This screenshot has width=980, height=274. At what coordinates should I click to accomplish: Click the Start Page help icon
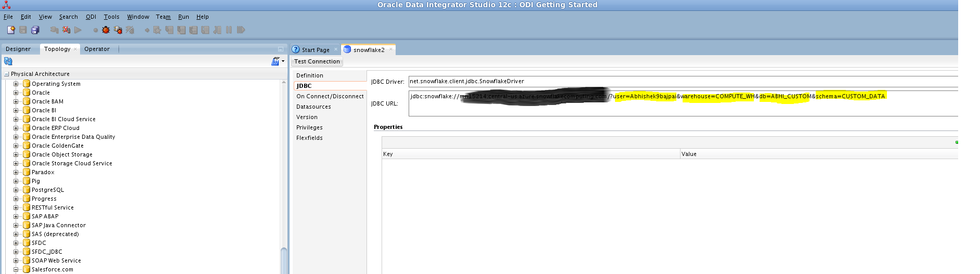[296, 49]
